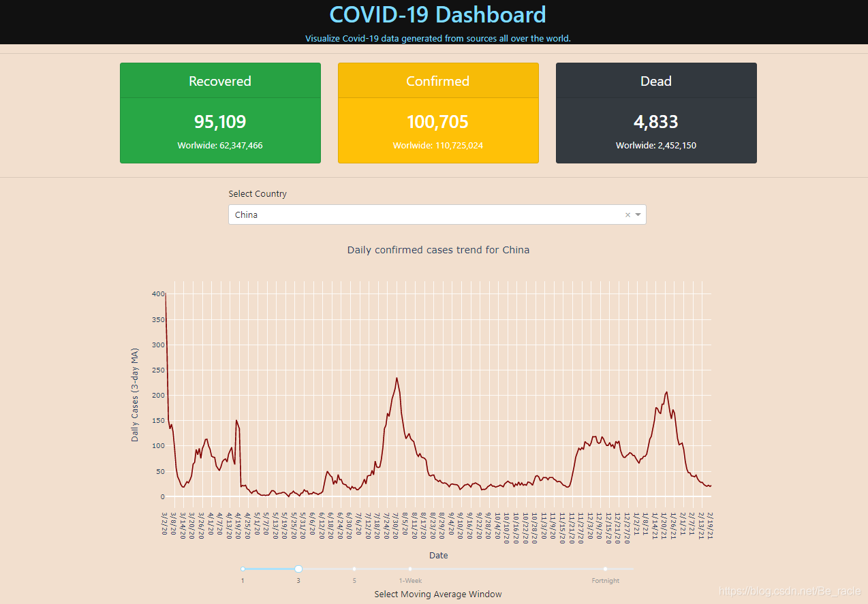Click the Select Country label
This screenshot has height=604, width=868.
(x=258, y=194)
